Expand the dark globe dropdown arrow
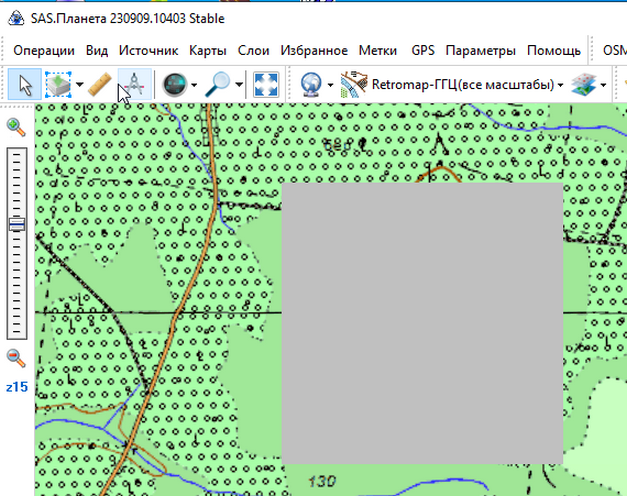 pyautogui.click(x=194, y=85)
